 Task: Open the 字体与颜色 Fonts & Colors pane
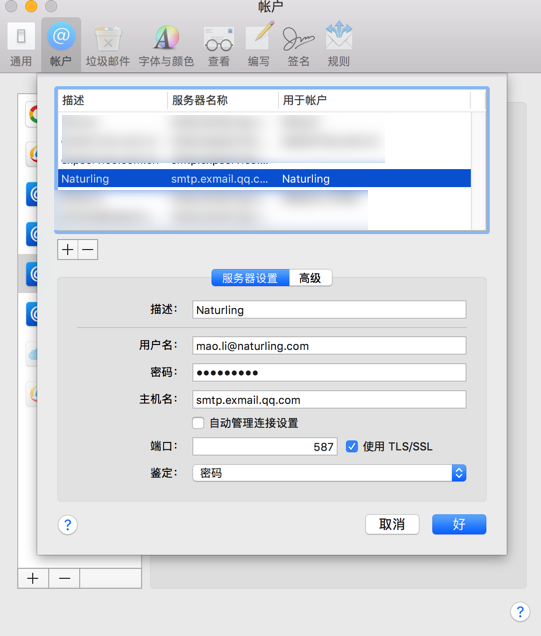(166, 45)
